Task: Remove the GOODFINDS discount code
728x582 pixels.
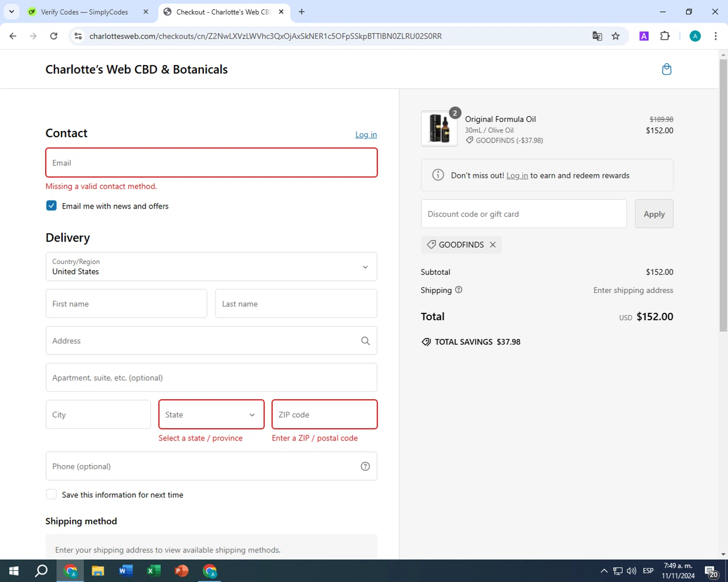Action: pyautogui.click(x=493, y=245)
